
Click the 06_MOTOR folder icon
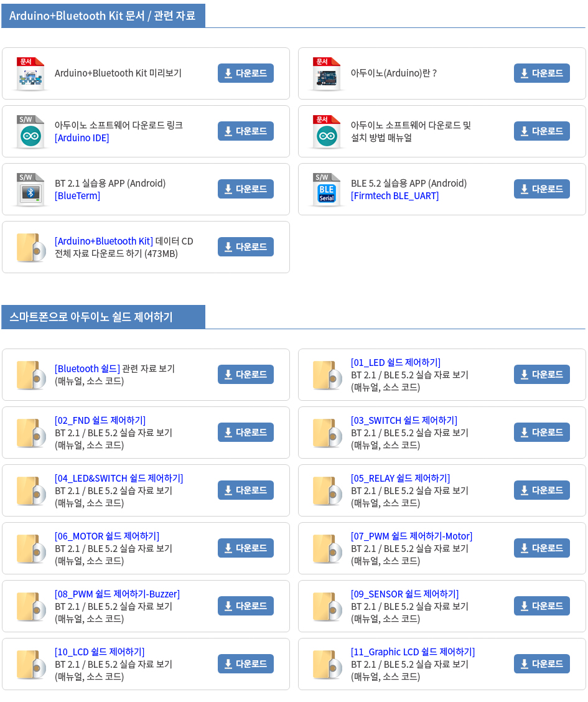pos(31,548)
